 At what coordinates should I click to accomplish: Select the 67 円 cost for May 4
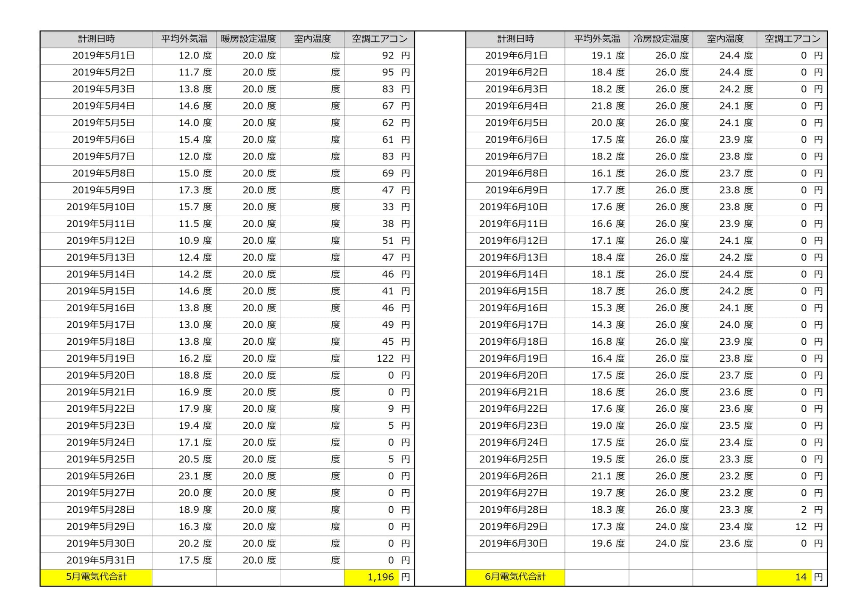(379, 106)
